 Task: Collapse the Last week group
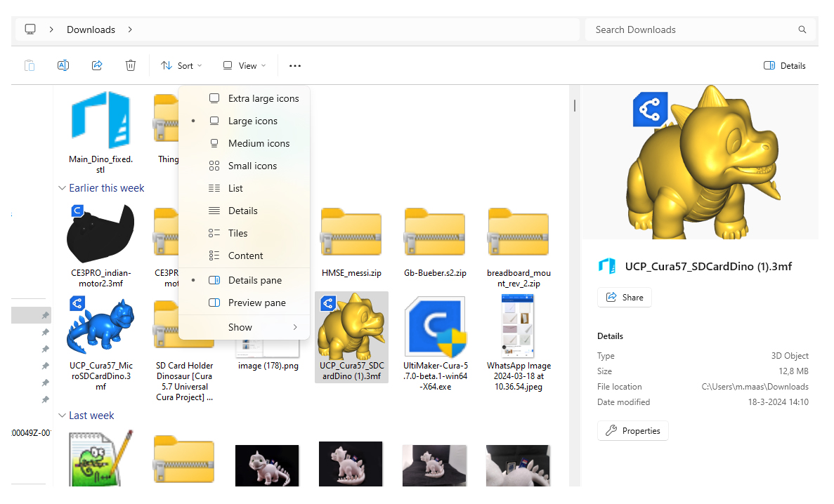coord(63,416)
